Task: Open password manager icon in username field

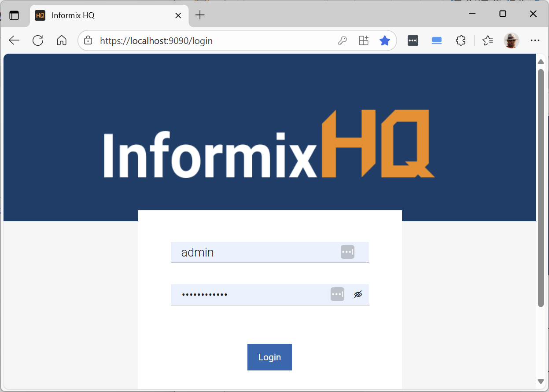Action: click(347, 252)
